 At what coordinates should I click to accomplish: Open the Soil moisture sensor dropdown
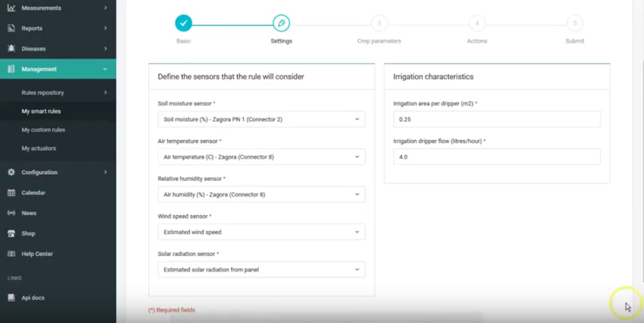coord(261,120)
